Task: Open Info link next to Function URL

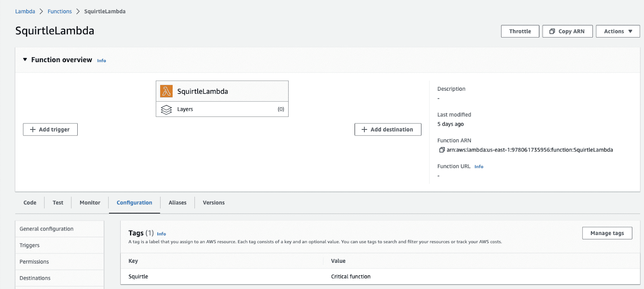Action: pos(479,166)
